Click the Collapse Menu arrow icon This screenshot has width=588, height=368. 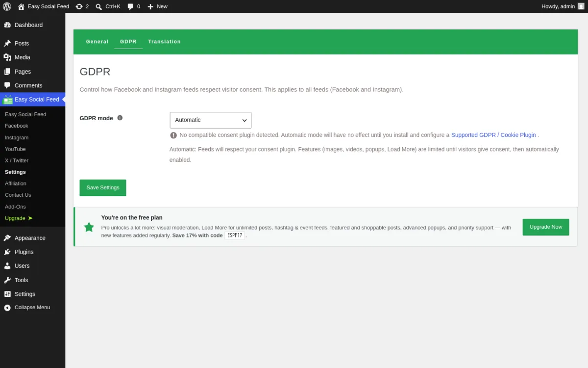pyautogui.click(x=7, y=308)
